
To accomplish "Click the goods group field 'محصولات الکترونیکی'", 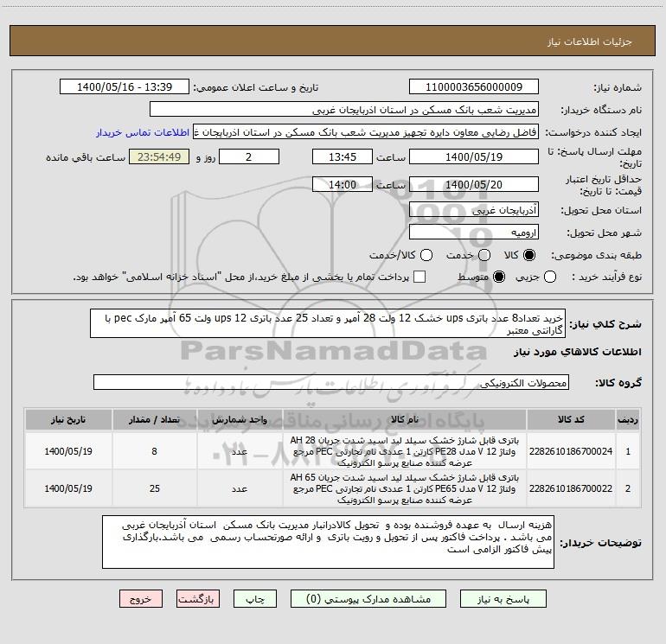I will click(331, 382).
